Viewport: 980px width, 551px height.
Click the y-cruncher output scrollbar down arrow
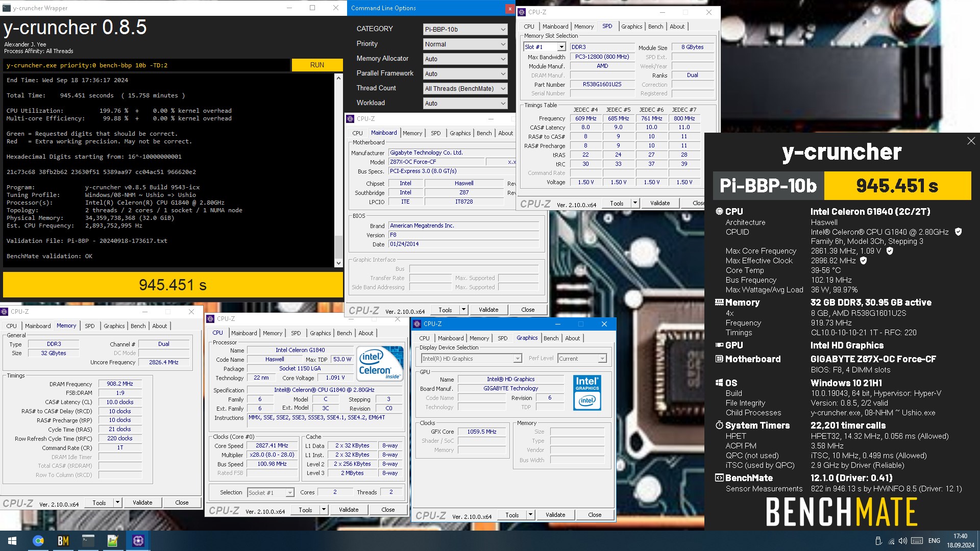coord(338,263)
